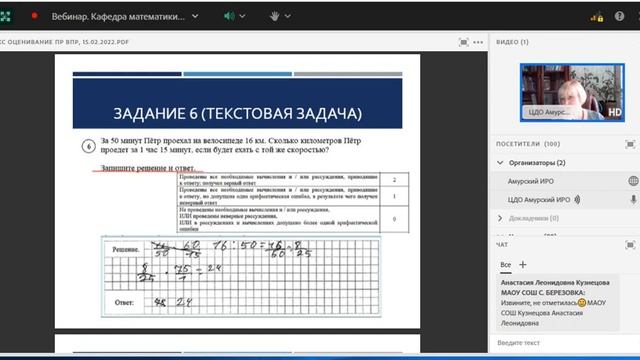Click the connection status lock icon
Viewport: 640px width, 360px height.
tap(597, 17)
